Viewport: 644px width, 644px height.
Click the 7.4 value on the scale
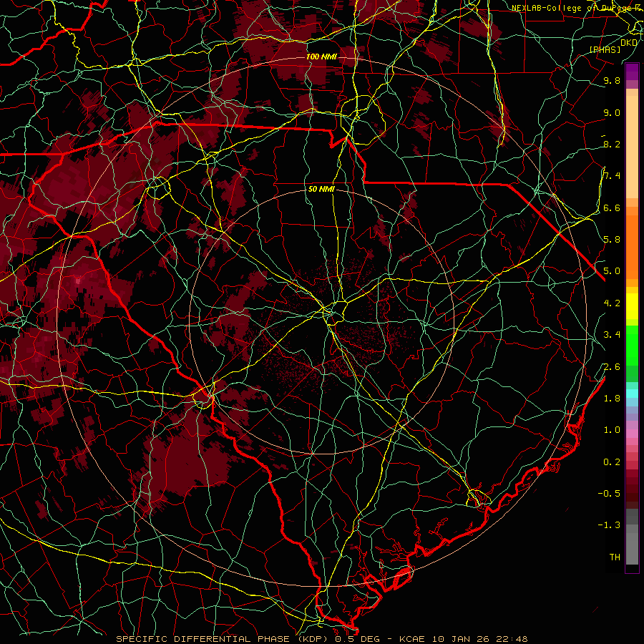tap(612, 176)
